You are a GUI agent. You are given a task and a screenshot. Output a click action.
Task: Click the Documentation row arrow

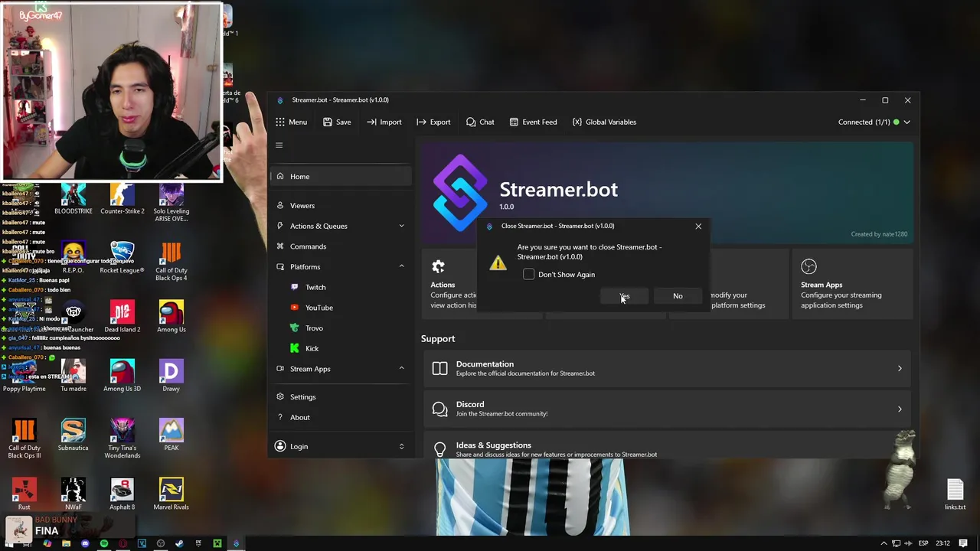tap(900, 368)
